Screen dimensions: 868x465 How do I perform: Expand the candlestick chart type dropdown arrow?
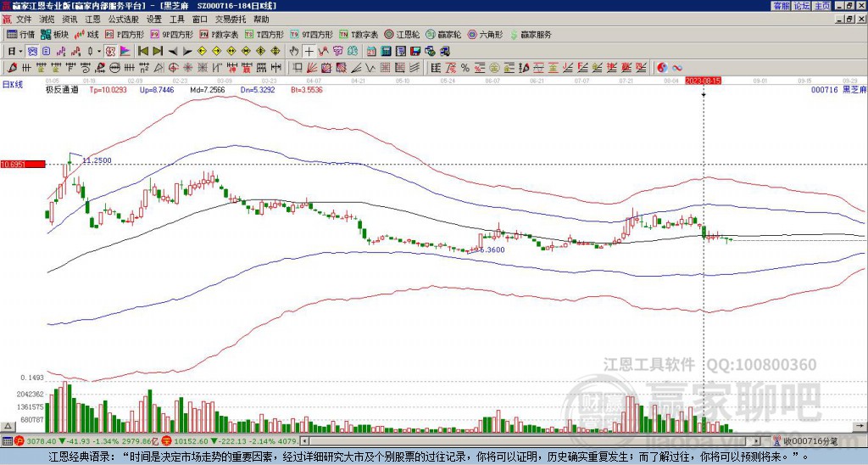coord(100,51)
